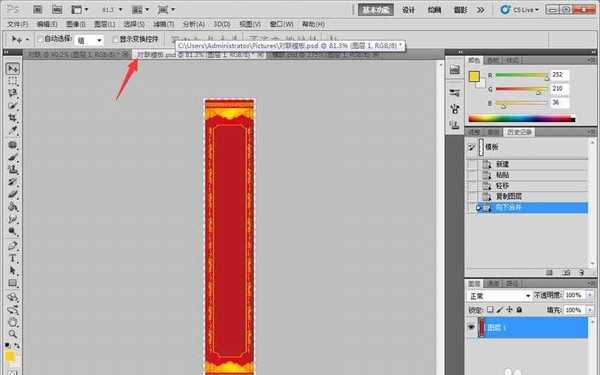600x375 pixels.
Task: Toggle visibility eye of 图层 1 layer
Action: 471,328
